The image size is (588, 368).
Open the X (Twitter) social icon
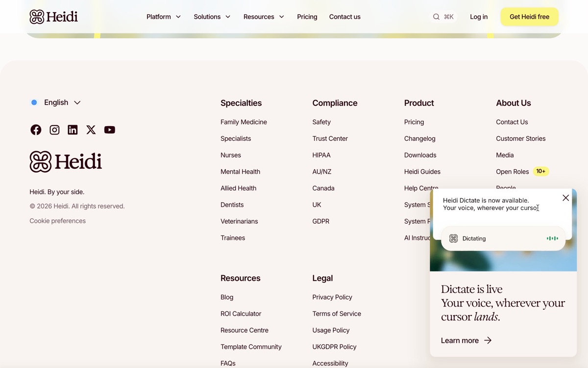point(91,130)
